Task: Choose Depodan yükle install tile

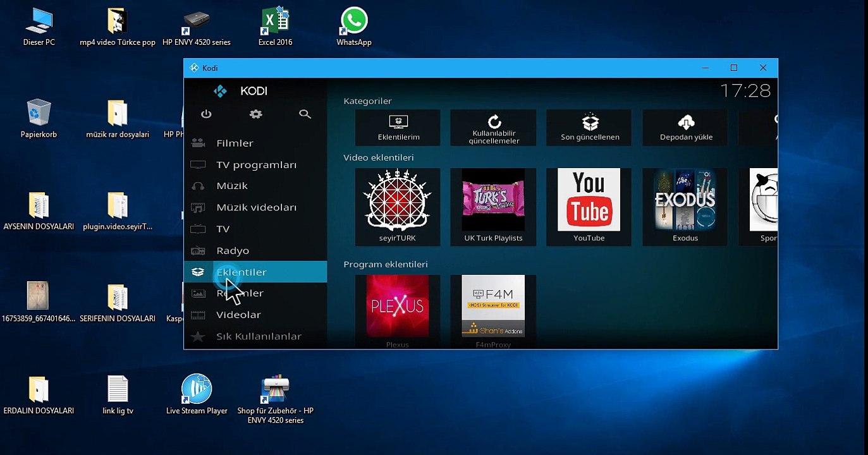Action: click(x=685, y=128)
